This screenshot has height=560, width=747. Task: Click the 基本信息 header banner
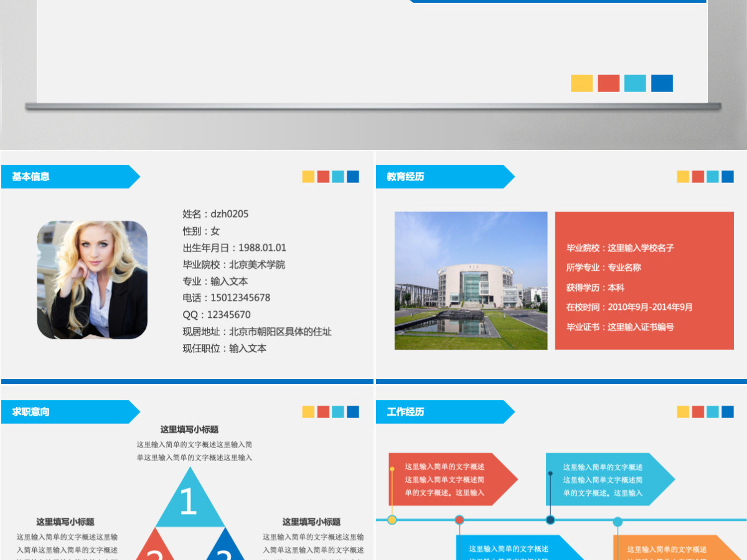point(70,177)
